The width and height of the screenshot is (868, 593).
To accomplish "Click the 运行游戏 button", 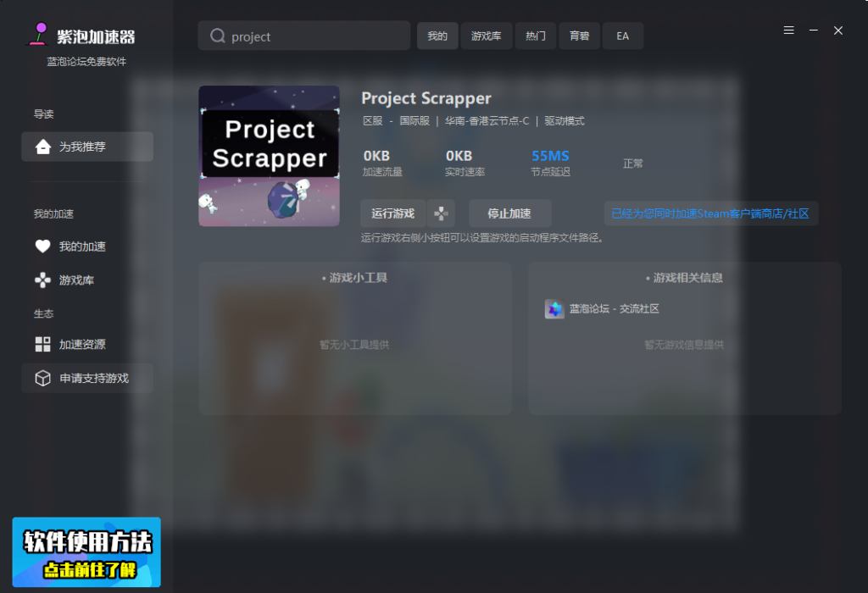I will tap(393, 213).
